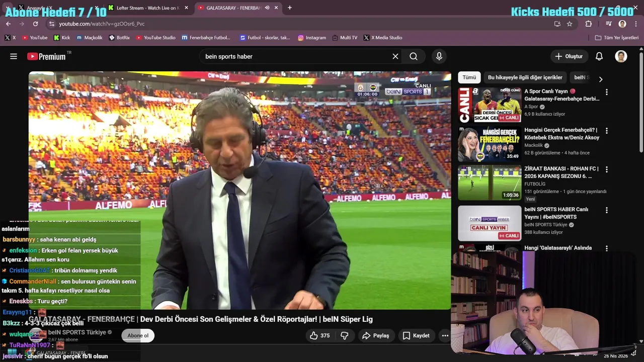Open the Kick bookmark
Screen dimensions: 644x362
[x=62, y=38]
